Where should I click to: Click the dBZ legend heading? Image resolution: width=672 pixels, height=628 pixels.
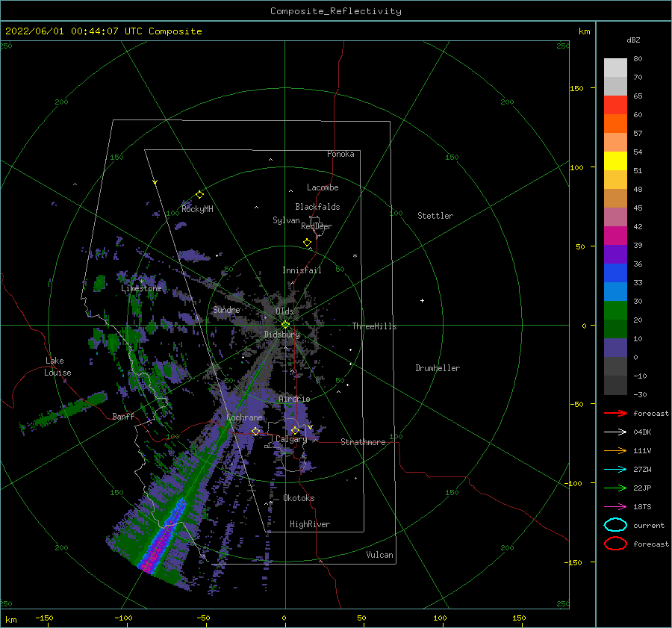point(633,40)
